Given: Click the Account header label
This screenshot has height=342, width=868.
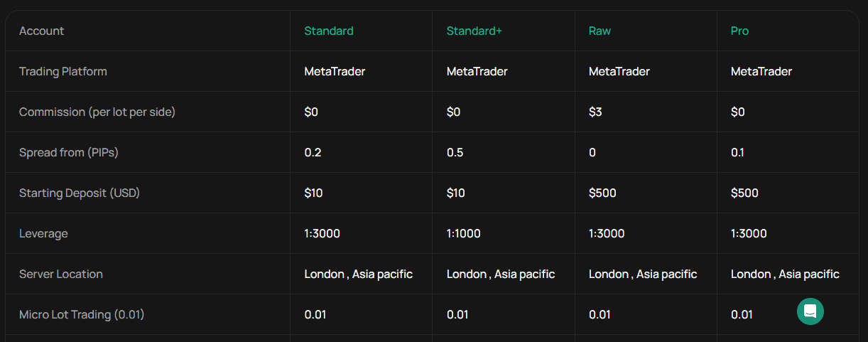Looking at the screenshot, I should pyautogui.click(x=41, y=31).
